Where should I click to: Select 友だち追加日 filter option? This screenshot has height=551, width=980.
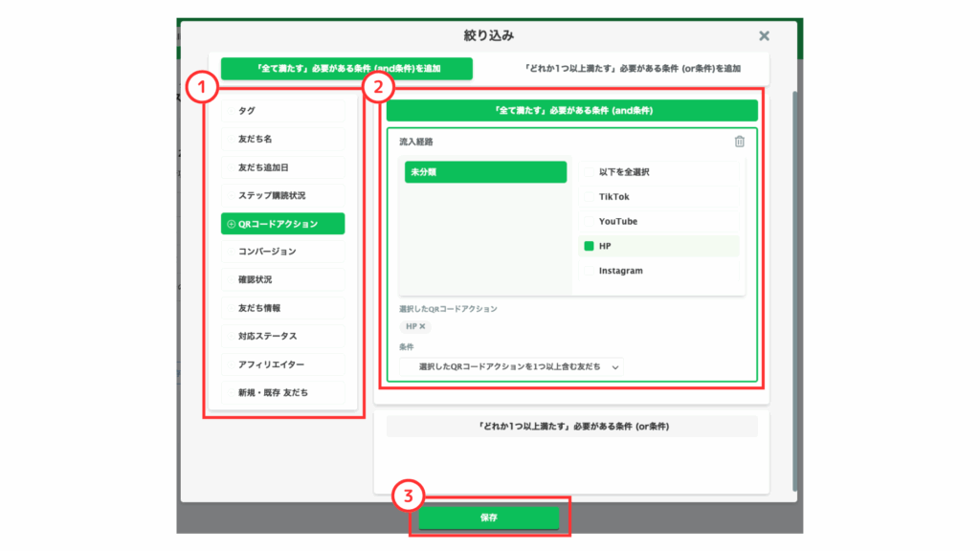click(x=282, y=167)
